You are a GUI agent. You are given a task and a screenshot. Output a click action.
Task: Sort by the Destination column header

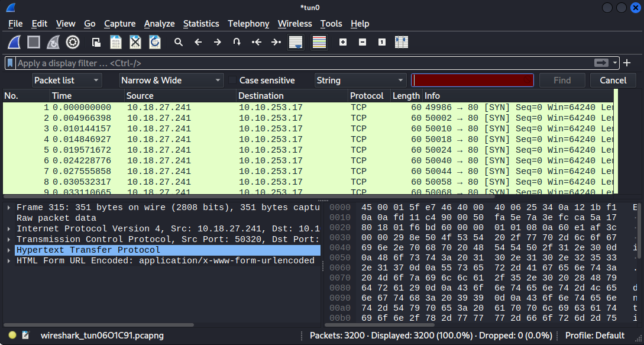coord(292,96)
